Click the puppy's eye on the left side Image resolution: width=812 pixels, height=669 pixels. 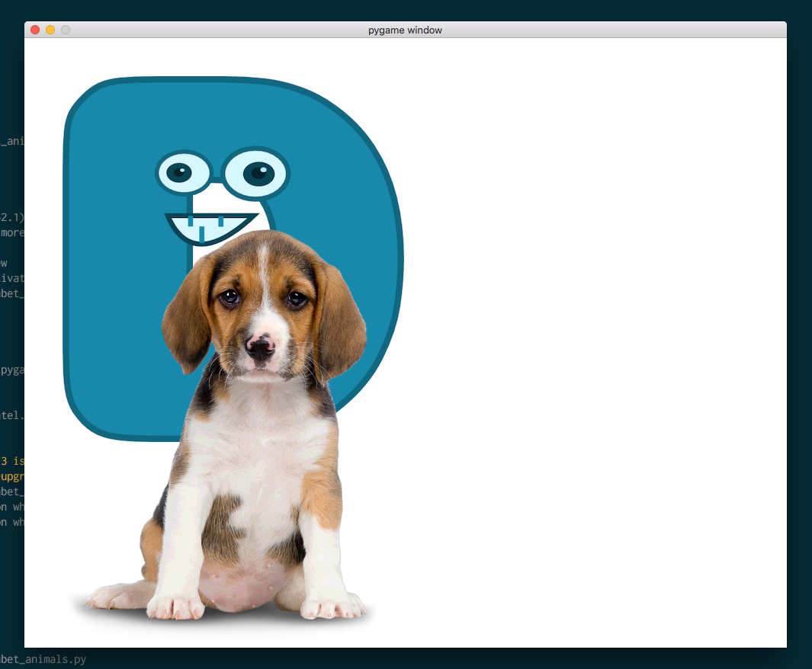[229, 297]
